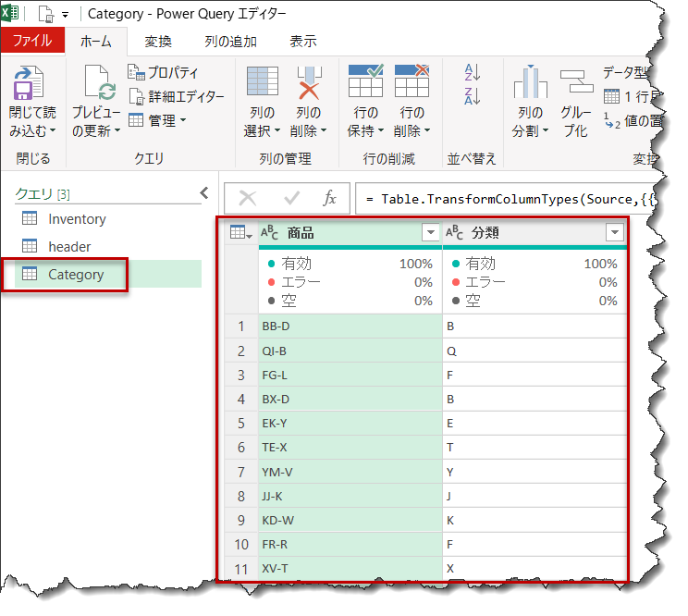Click Replace Values (値の置換) icon
Screen dimensions: 688x616
coord(611,120)
